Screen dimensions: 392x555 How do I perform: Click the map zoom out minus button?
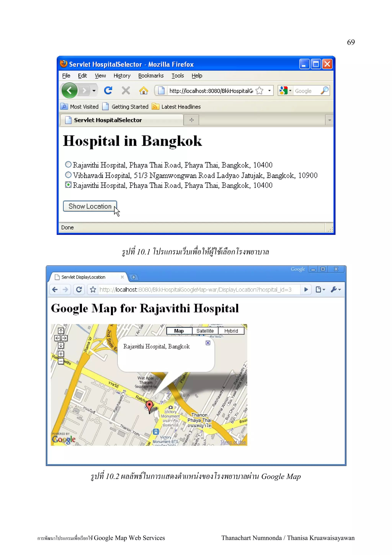click(61, 361)
